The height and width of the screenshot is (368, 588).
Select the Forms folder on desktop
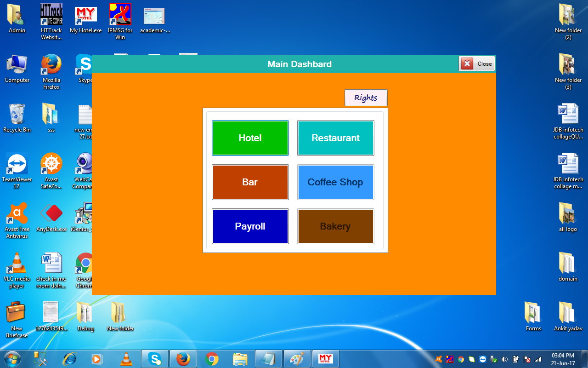point(534,317)
